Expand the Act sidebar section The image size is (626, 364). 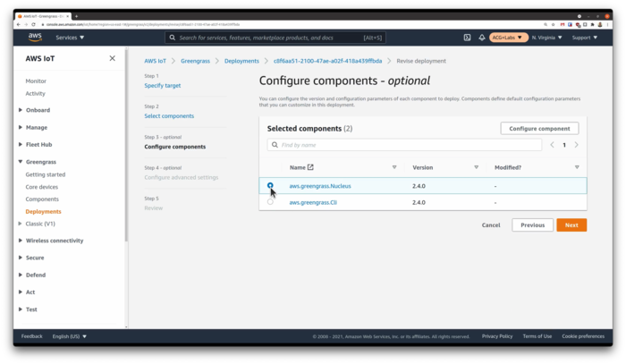[21, 292]
